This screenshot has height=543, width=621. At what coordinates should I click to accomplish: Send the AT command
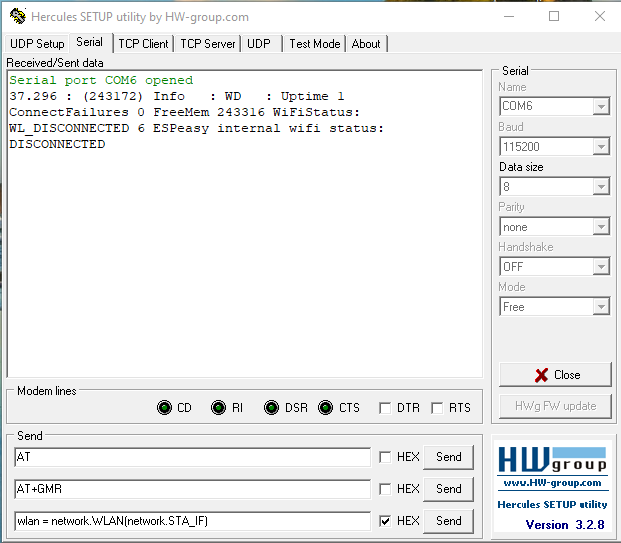448,457
